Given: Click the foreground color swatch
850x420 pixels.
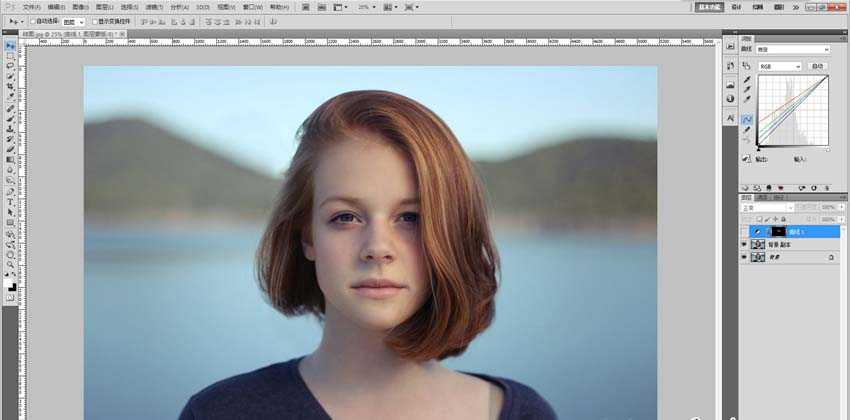Looking at the screenshot, I should 9,284.
